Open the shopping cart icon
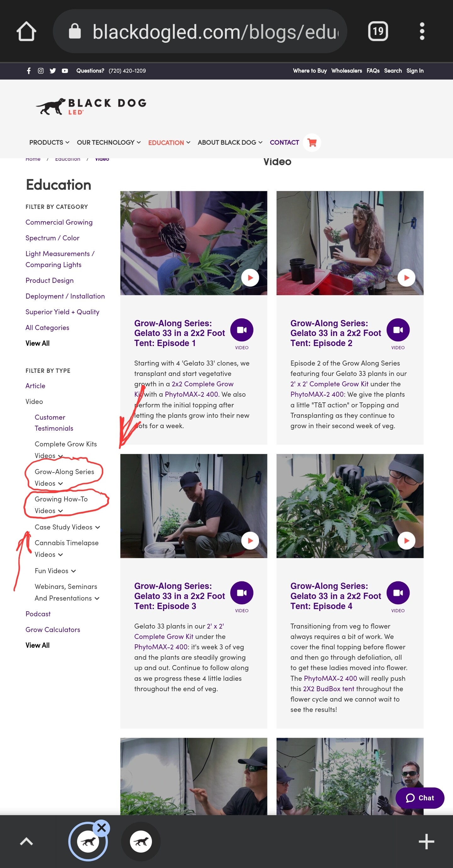Viewport: 453px width, 868px height. (312, 143)
